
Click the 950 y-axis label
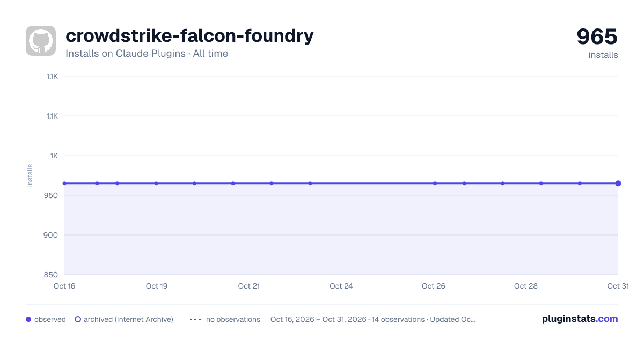(x=52, y=195)
